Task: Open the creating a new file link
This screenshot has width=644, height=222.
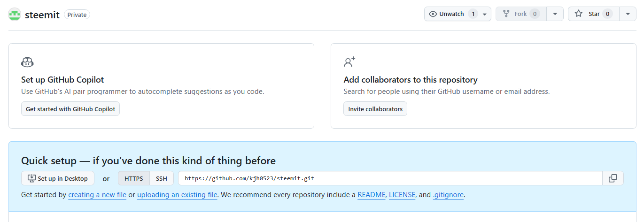Action: coord(97,195)
